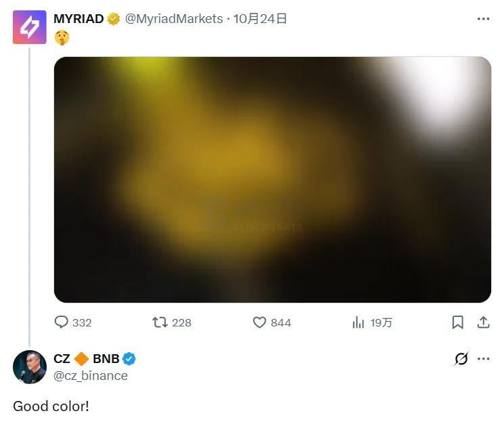This screenshot has width=504, height=426.
Task: Like the MYRIAD tweet with the heart
Action: [260, 322]
